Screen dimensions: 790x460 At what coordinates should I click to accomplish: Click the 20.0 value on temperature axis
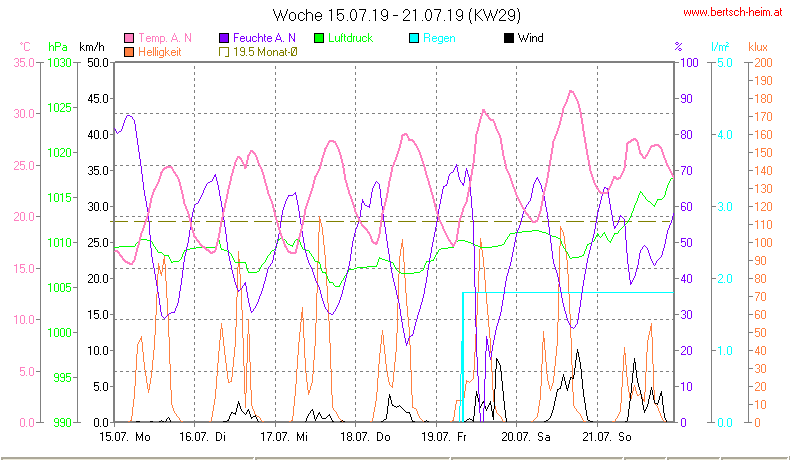24,217
